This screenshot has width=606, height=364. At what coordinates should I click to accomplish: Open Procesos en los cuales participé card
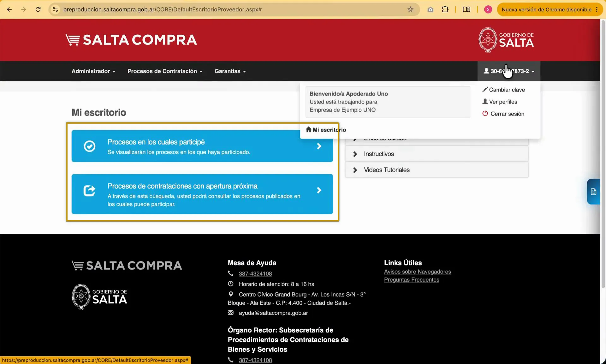coord(202,146)
